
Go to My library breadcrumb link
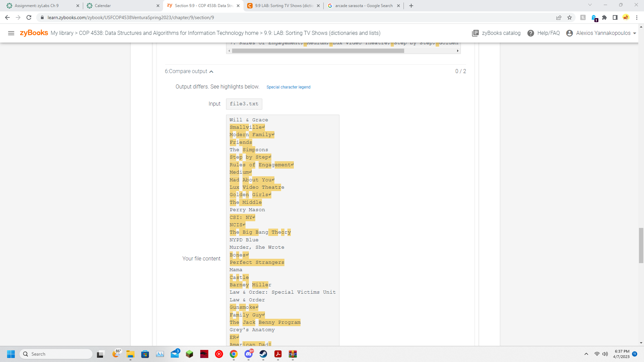(x=62, y=33)
